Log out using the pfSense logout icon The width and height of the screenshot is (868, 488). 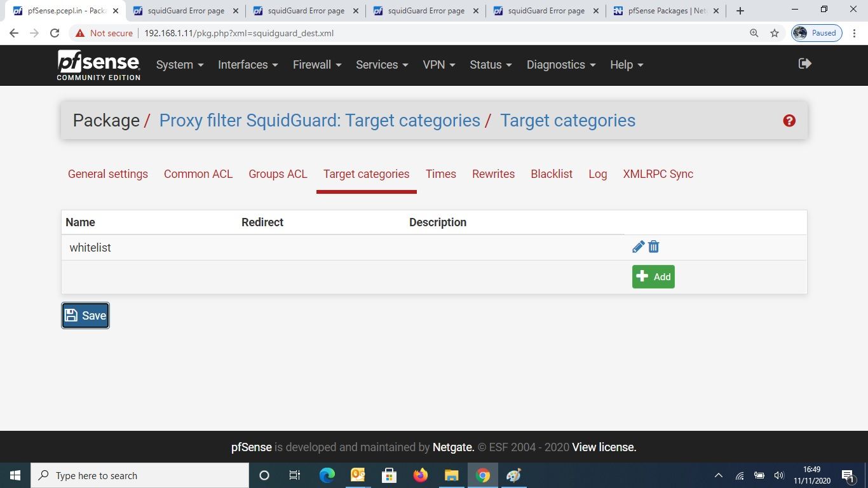(805, 64)
